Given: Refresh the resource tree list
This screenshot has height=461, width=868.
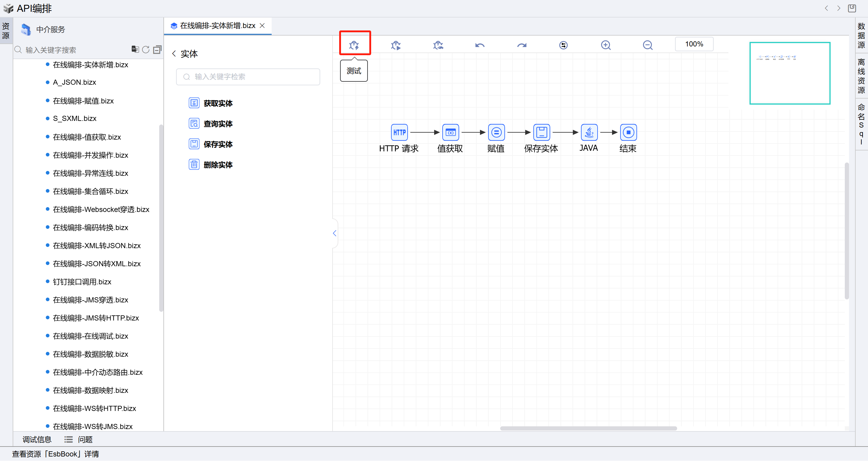Looking at the screenshot, I should pos(146,50).
